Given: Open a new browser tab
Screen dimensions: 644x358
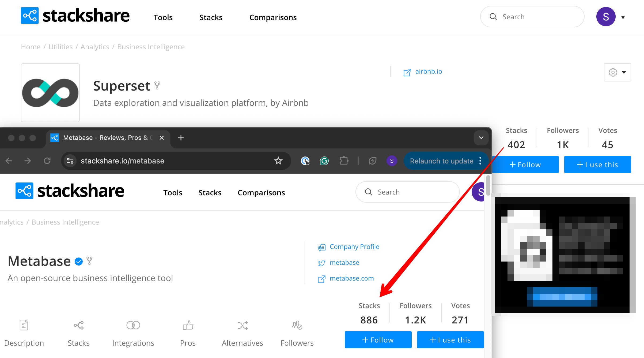Looking at the screenshot, I should point(181,138).
